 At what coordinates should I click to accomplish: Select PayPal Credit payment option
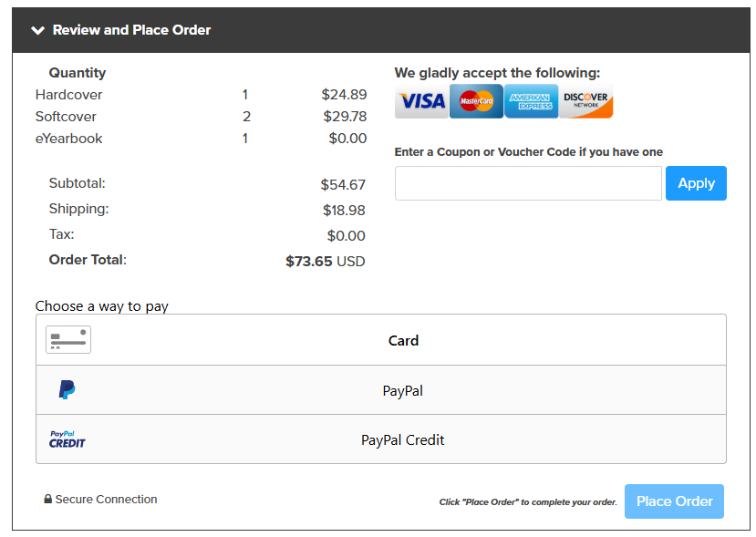tap(381, 439)
